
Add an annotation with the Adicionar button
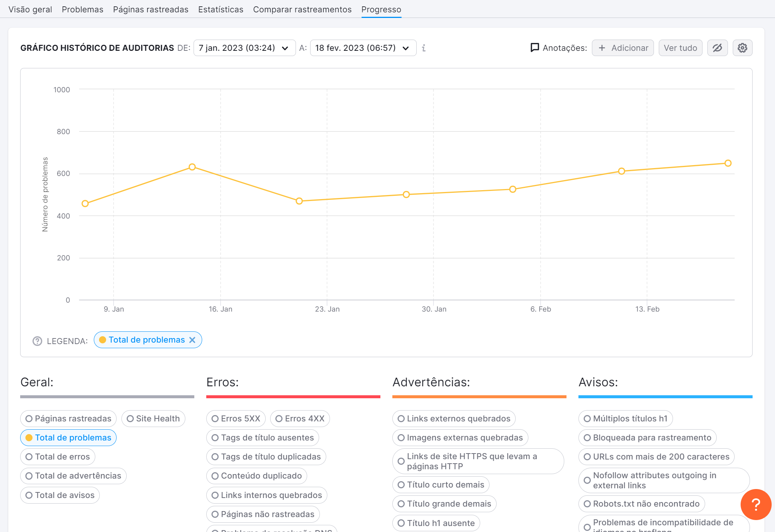coord(623,48)
